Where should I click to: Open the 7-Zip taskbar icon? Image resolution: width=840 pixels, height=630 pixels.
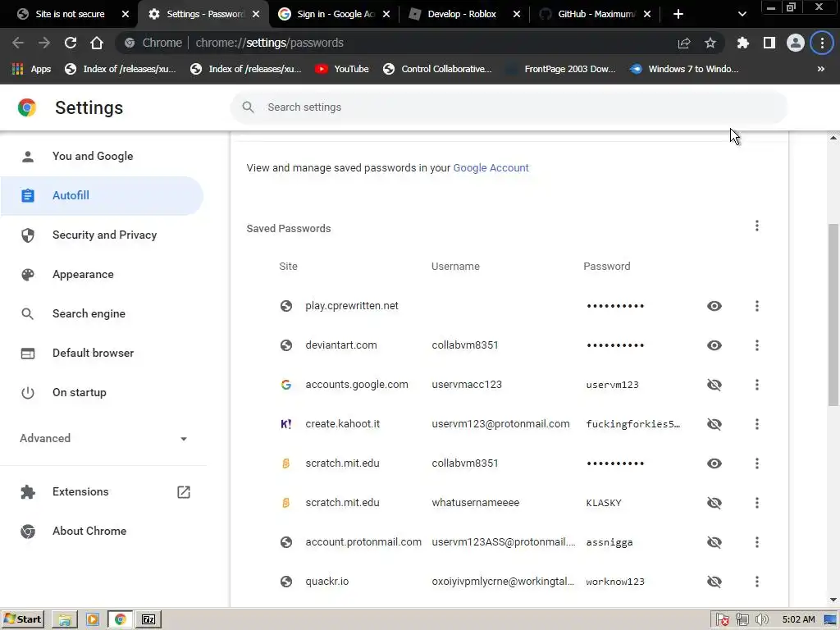tap(148, 620)
